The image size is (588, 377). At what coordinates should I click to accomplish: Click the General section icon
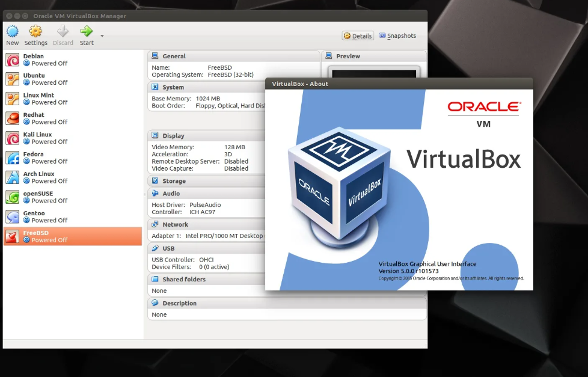[155, 56]
